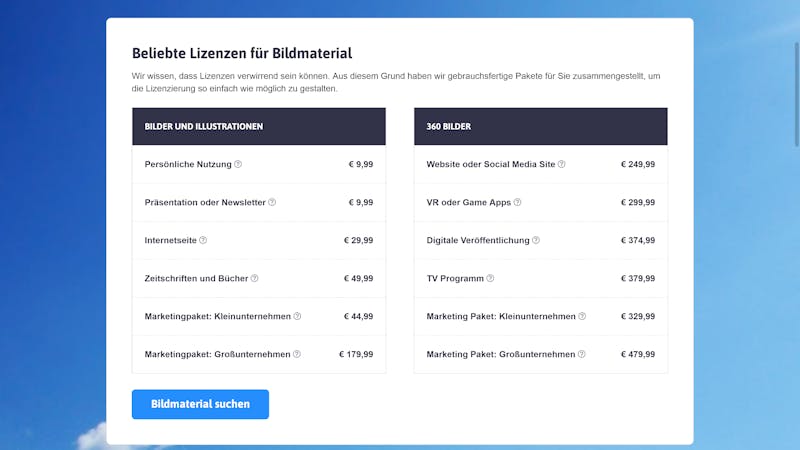
Task: Click the 360 BILDER table header
Action: pyautogui.click(x=541, y=126)
